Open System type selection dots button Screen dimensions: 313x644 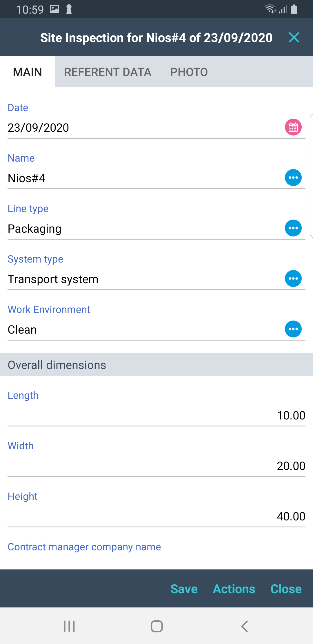point(293,278)
